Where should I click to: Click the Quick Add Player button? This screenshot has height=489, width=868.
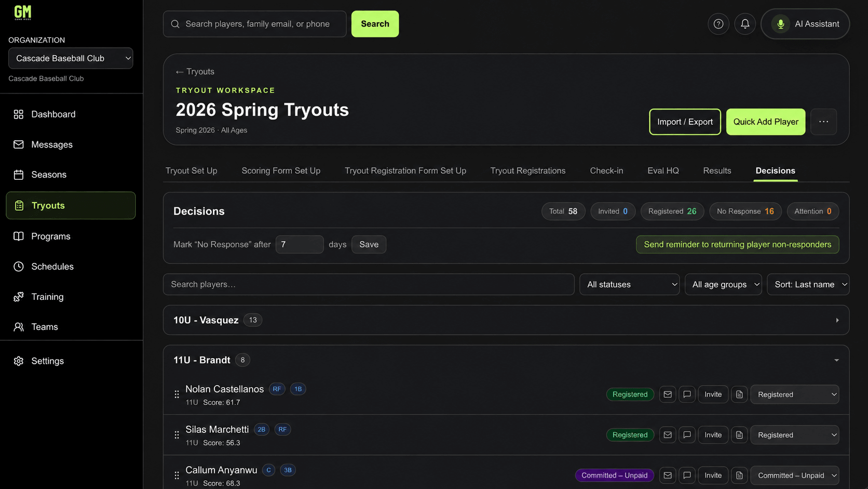point(766,122)
